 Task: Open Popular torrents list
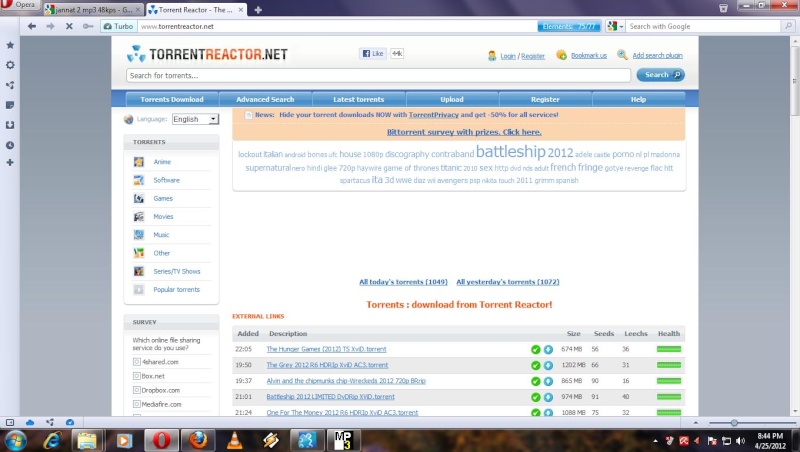click(177, 289)
